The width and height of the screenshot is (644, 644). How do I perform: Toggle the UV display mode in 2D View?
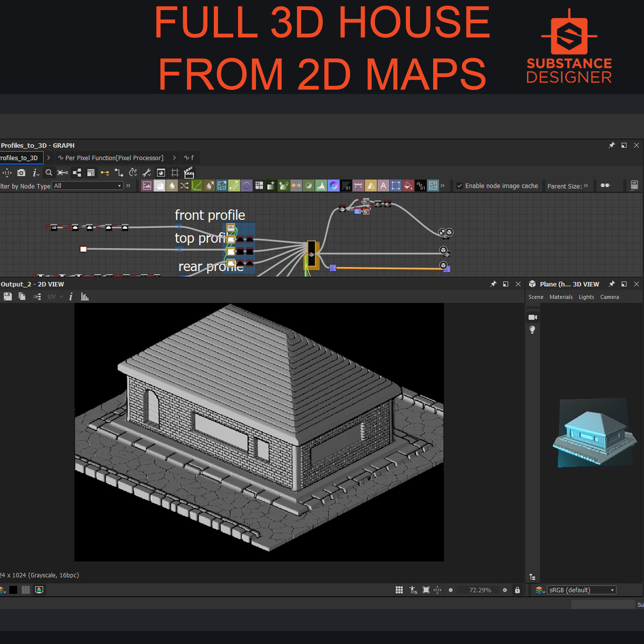tap(52, 297)
